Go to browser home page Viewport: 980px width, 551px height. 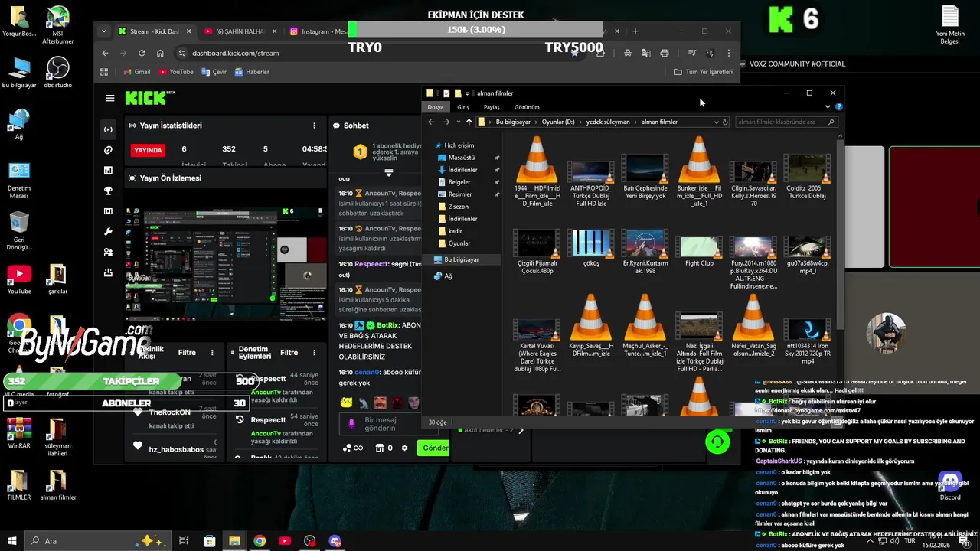[x=160, y=53]
